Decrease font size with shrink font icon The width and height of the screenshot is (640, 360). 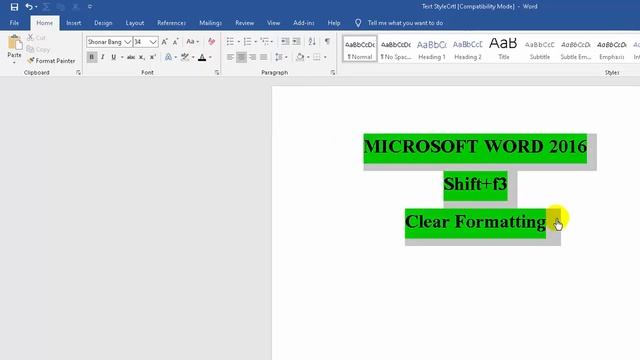176,42
